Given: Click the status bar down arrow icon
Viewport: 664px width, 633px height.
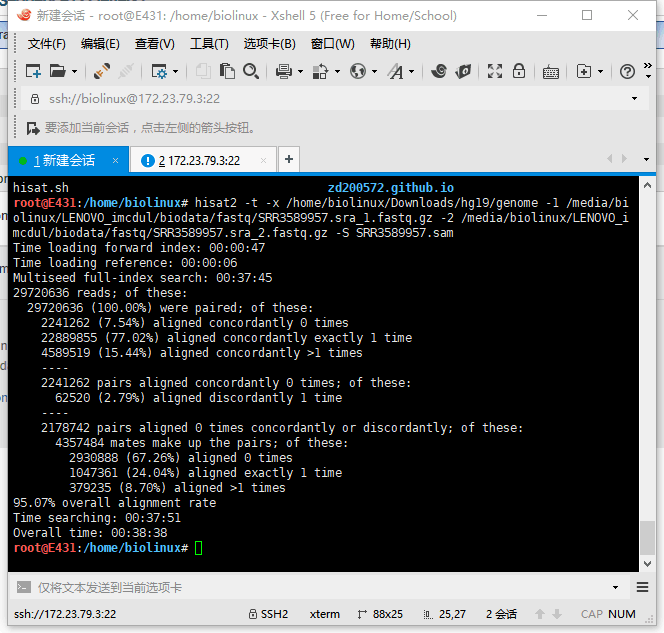Looking at the screenshot, I should tap(557, 614).
